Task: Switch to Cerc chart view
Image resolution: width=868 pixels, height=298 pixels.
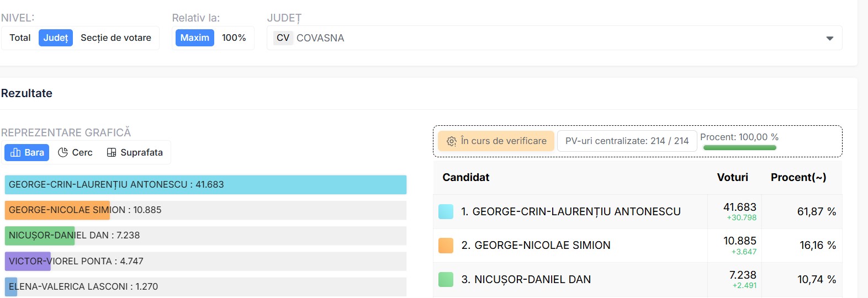Action: tap(76, 152)
